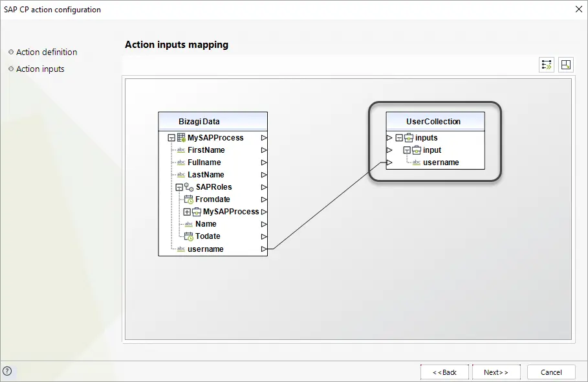Click the Bizagi Data panel header
The width and height of the screenshot is (588, 382).
213,122
